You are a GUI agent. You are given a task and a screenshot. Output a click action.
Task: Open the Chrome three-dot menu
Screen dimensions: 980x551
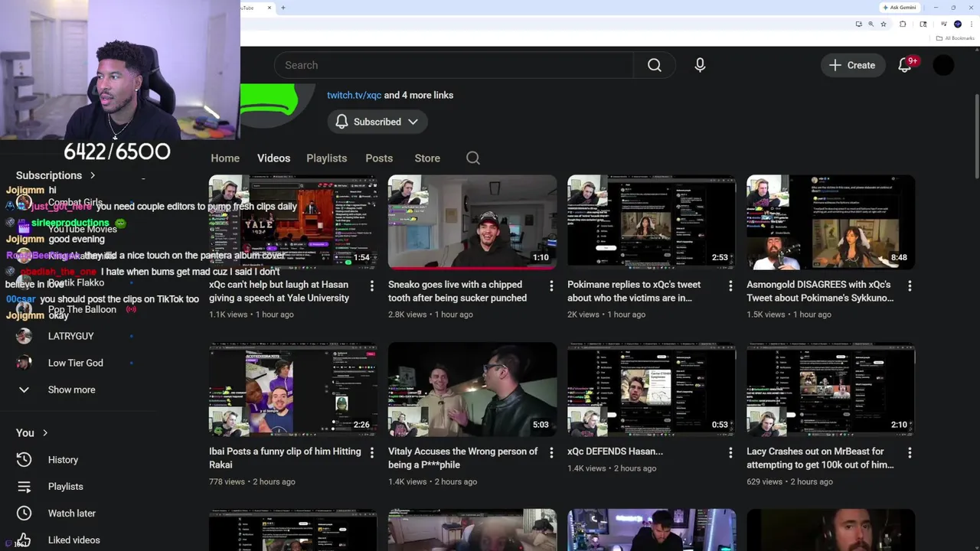coord(971,24)
